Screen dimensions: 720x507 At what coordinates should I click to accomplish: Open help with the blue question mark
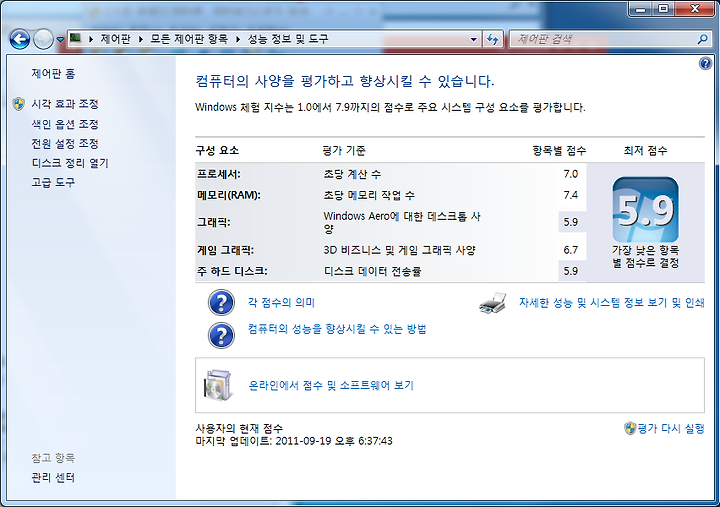(705, 64)
